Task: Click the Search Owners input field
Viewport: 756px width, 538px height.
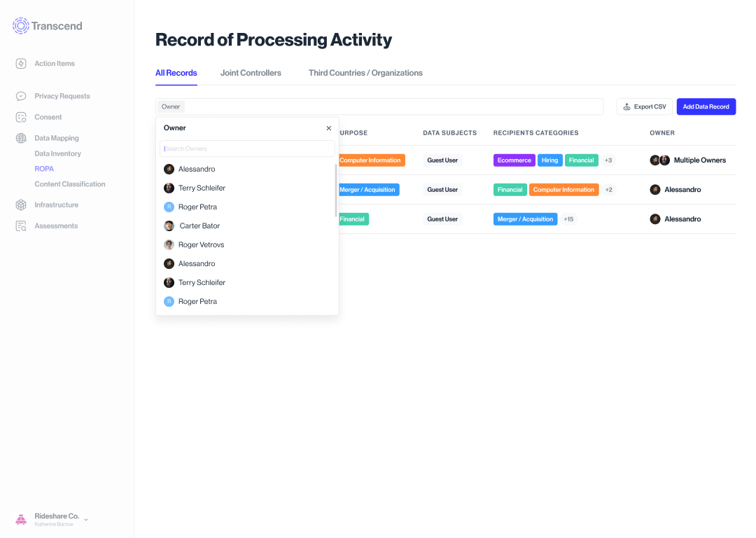Action: tap(246, 149)
